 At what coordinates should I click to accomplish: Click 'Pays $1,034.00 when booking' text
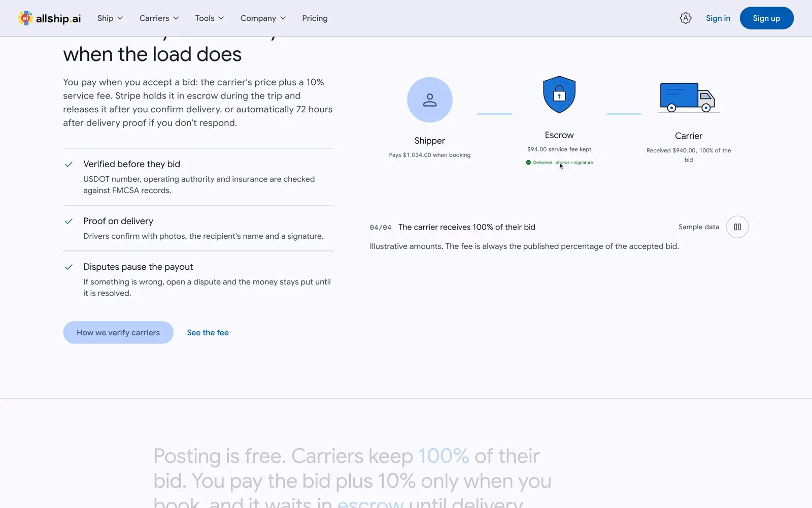(x=430, y=155)
